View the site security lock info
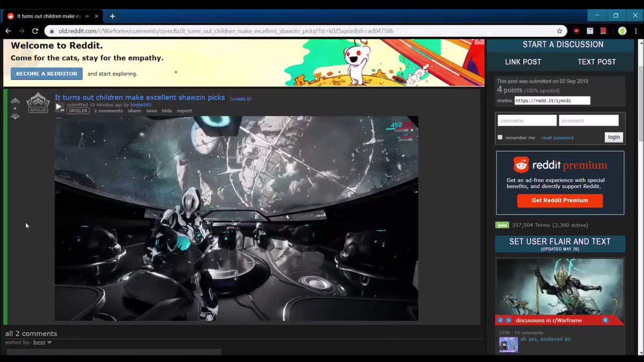The height and width of the screenshot is (362, 644). (52, 31)
